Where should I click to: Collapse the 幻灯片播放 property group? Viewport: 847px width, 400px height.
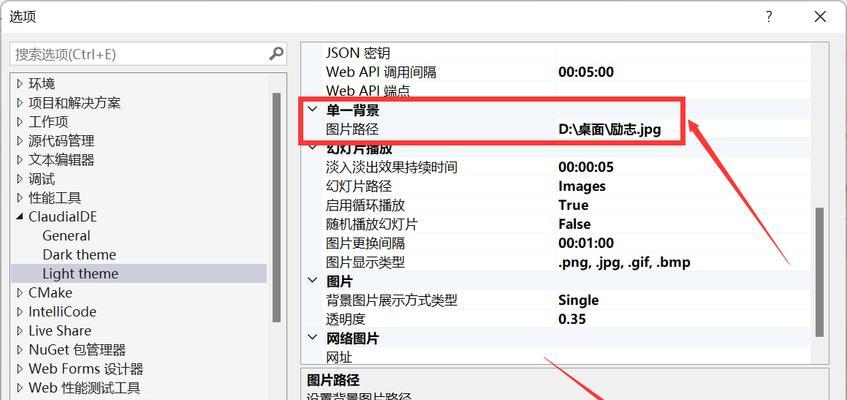312,148
